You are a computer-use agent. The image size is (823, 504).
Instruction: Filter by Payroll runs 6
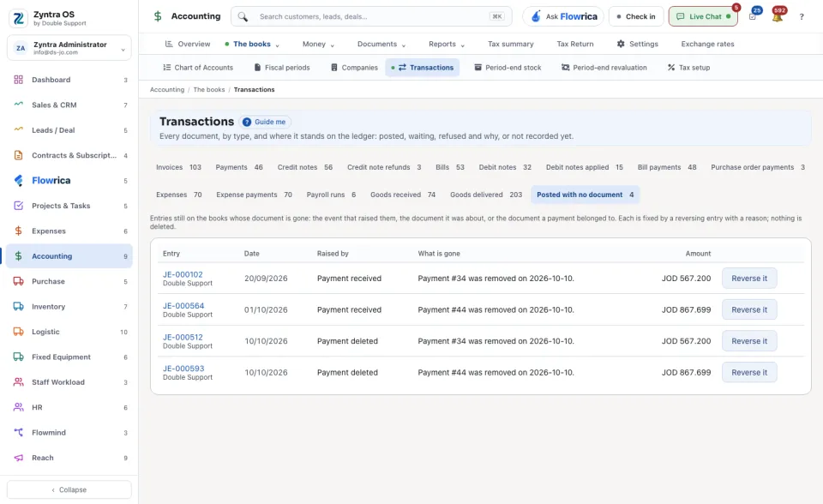[331, 195]
